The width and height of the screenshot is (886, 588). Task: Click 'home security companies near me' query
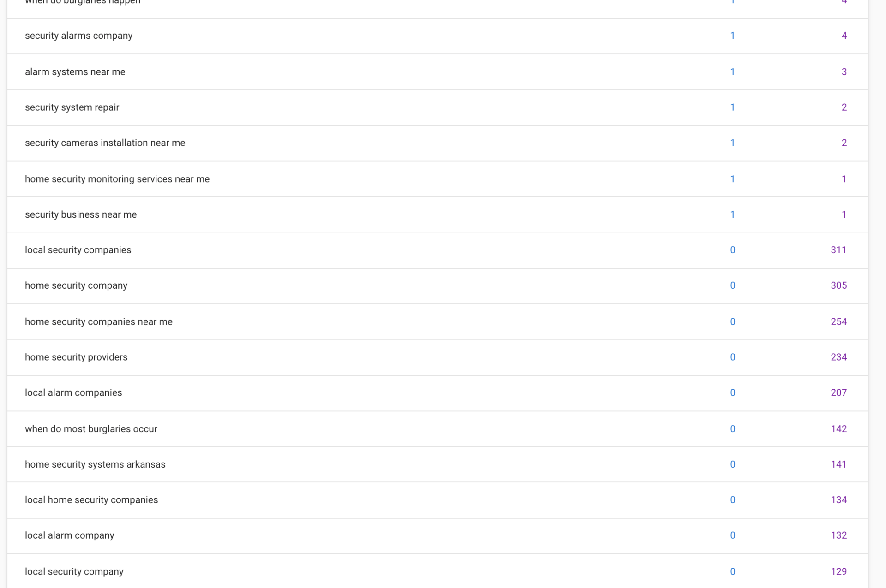pos(99,322)
